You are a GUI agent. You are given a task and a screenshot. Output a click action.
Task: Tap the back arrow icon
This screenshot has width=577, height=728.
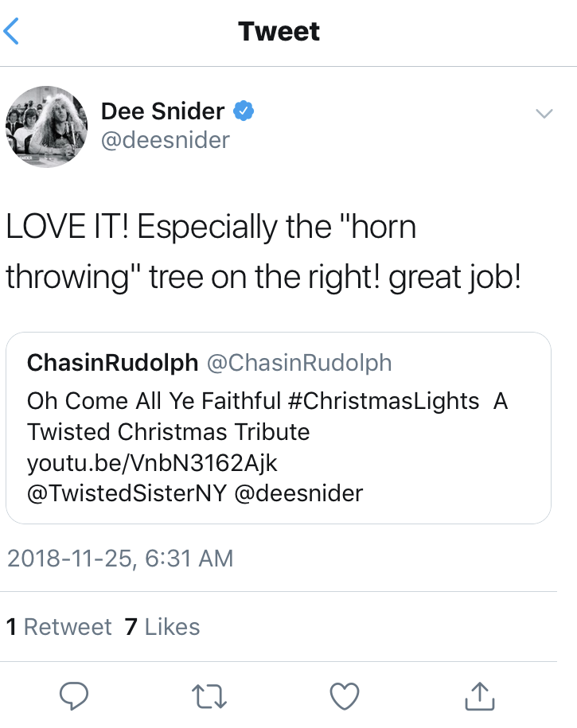point(11,32)
